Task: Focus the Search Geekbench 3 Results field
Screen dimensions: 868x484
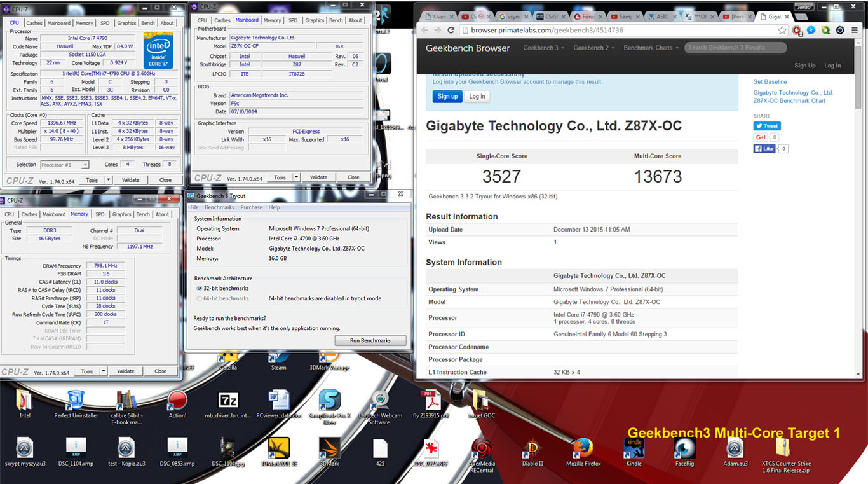Action: tap(736, 48)
